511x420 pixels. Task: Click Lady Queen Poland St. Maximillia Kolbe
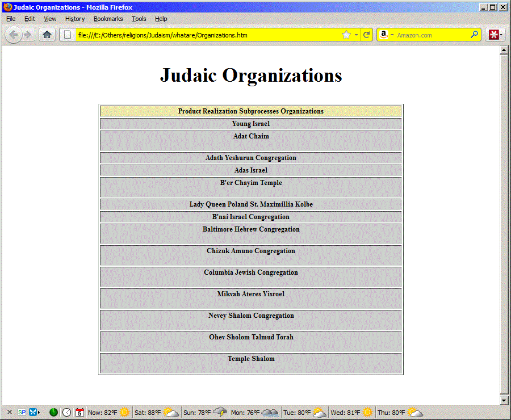tap(251, 204)
